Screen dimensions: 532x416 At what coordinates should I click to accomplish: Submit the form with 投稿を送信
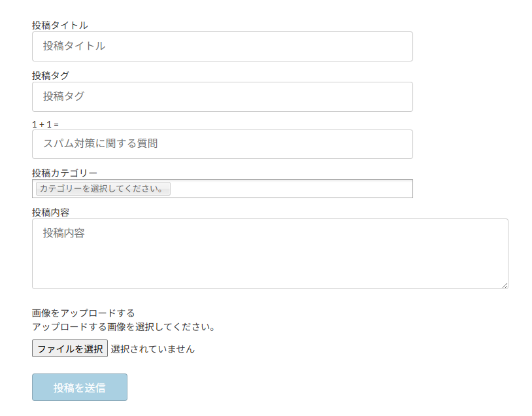pyautogui.click(x=80, y=387)
